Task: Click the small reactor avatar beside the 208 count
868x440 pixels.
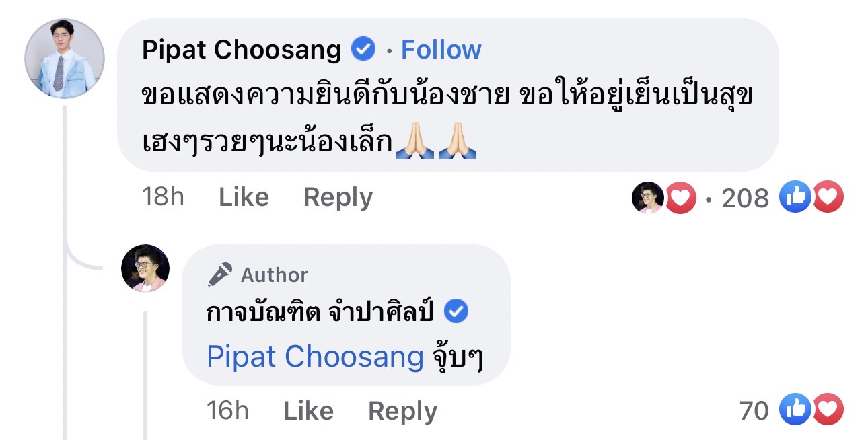Action: coord(649,196)
